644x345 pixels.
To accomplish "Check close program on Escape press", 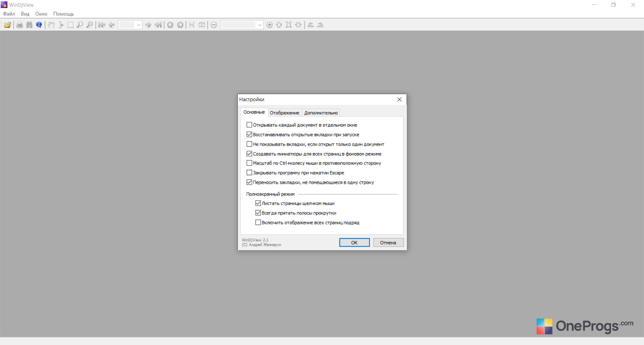I will click(x=295, y=173).
